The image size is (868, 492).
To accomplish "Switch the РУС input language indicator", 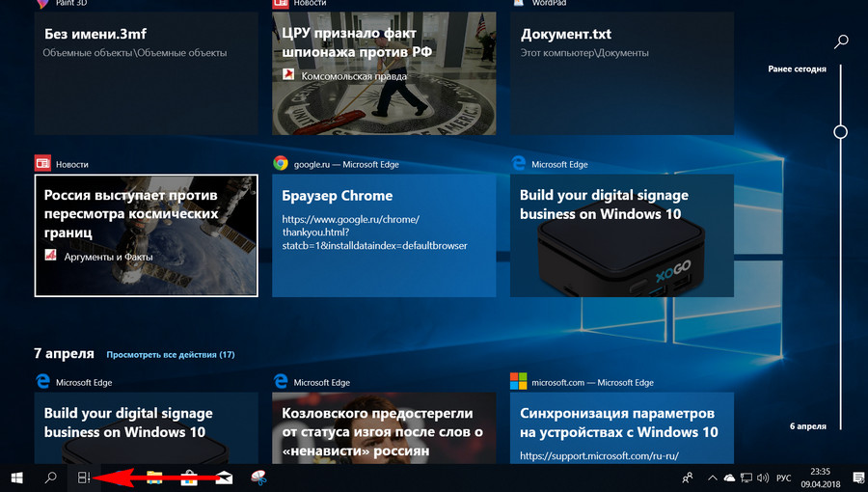I will click(x=785, y=478).
